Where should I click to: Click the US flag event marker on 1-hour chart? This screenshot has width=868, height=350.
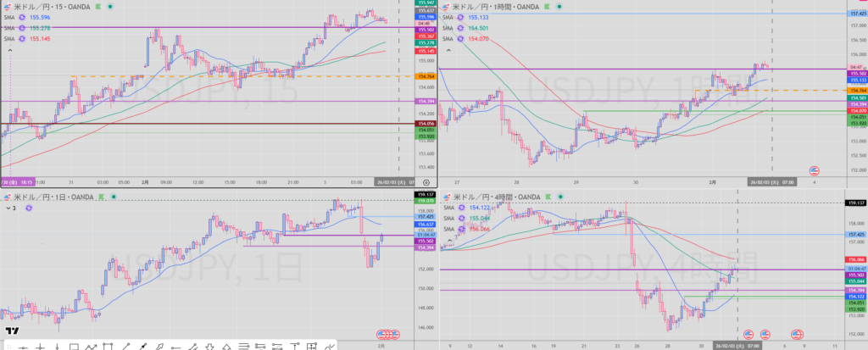pos(815,169)
